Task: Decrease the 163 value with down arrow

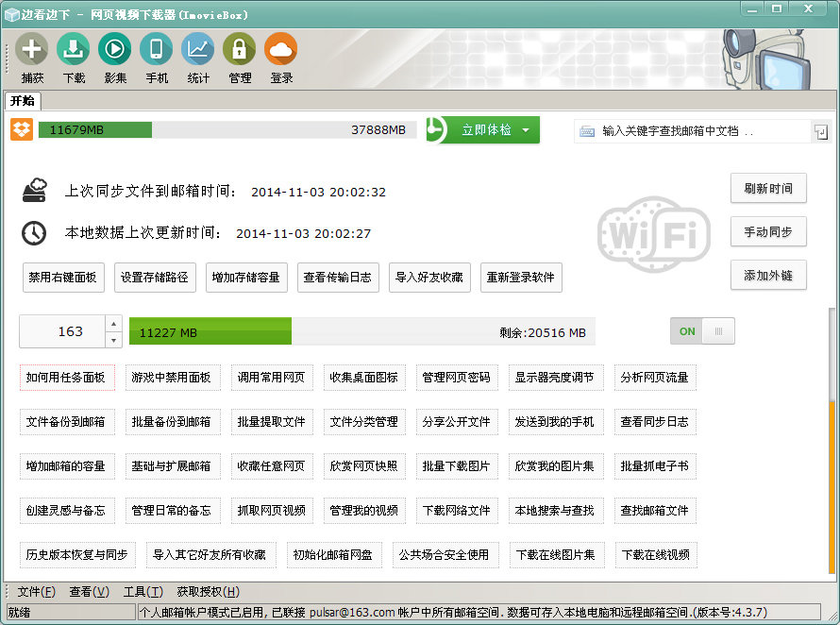Action: pyautogui.click(x=113, y=340)
